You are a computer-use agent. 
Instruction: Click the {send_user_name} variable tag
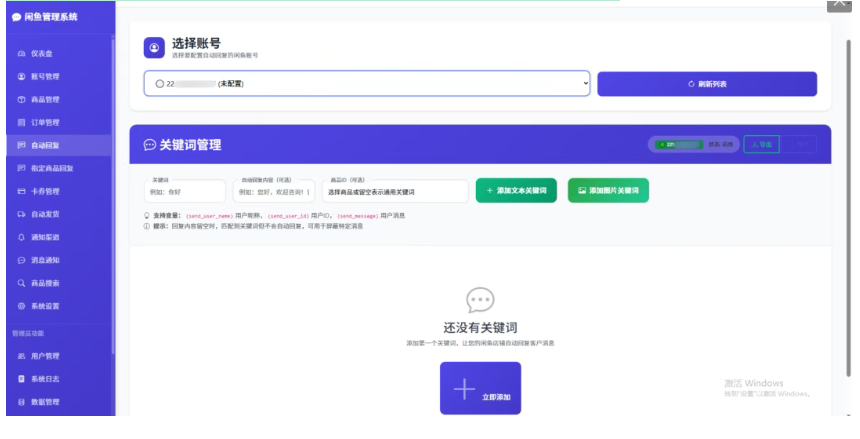(x=210, y=216)
